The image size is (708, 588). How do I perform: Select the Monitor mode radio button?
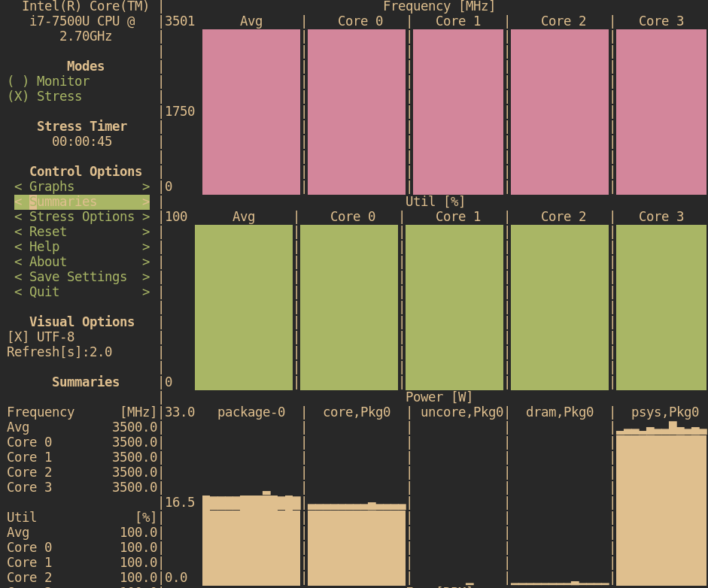pyautogui.click(x=49, y=81)
